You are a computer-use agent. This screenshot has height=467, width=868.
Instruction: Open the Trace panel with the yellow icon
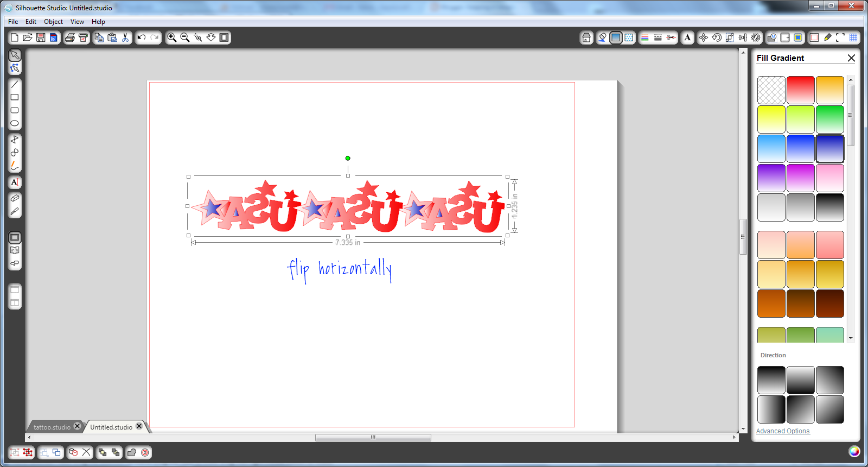click(798, 37)
